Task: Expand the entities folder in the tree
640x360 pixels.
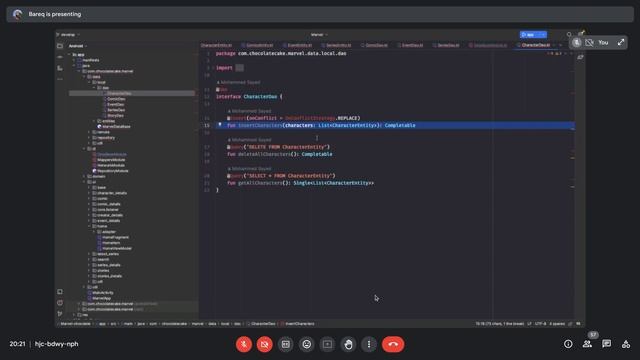Action: point(94,121)
